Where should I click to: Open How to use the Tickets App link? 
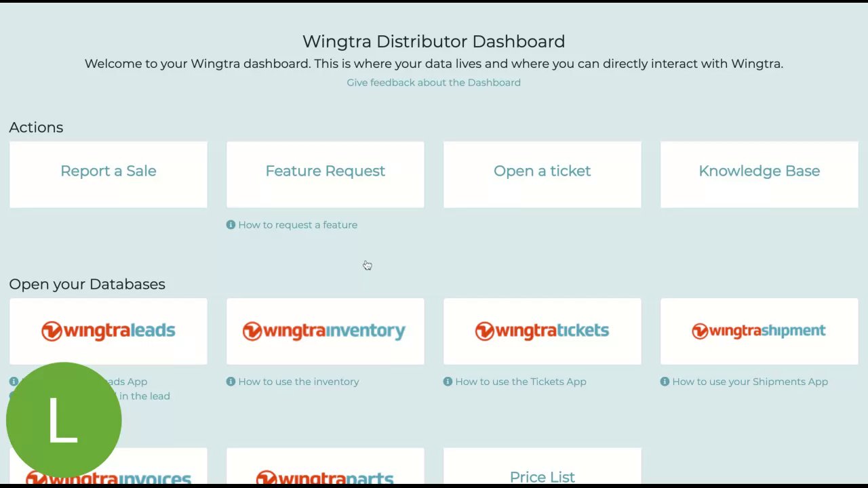[x=521, y=382]
